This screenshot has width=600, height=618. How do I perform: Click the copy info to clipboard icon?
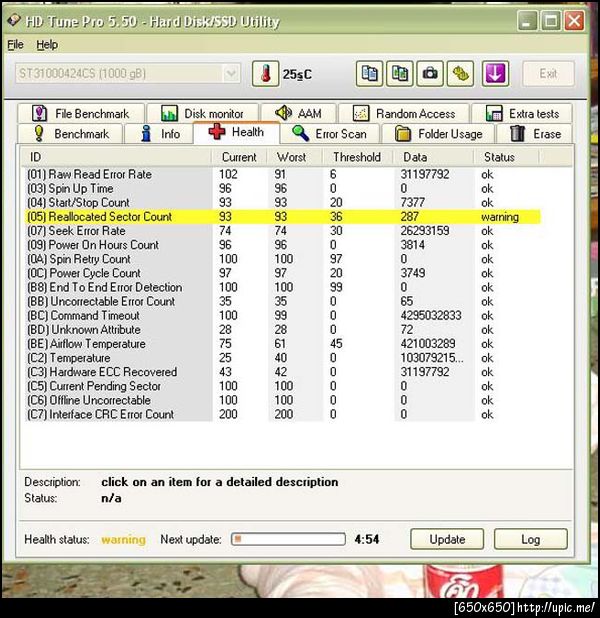369,74
